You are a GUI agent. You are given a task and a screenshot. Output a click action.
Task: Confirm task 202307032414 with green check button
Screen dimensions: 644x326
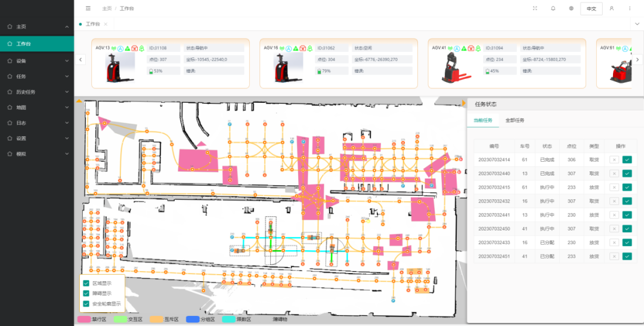627,159
